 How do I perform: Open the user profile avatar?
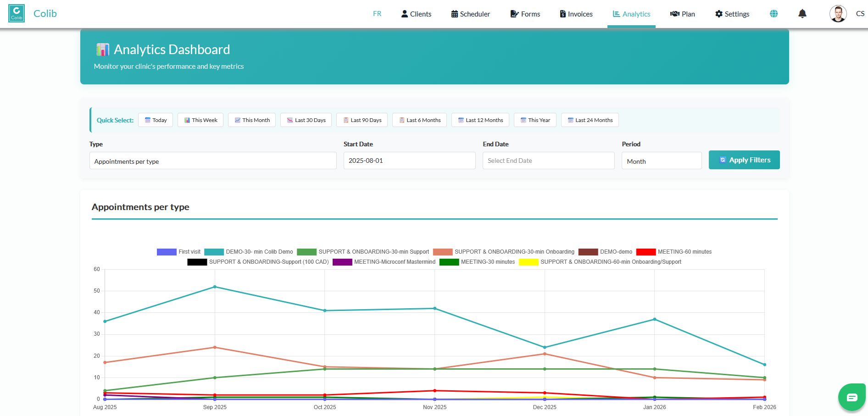(838, 14)
